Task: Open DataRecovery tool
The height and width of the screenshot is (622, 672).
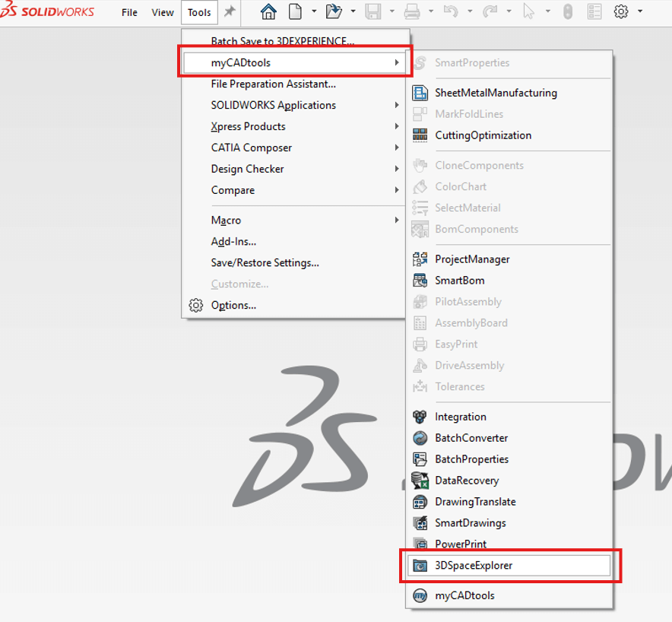Action: [467, 481]
